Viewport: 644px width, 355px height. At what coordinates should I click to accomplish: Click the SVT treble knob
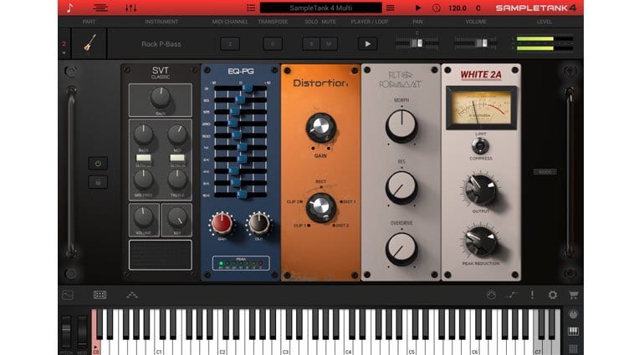177,180
